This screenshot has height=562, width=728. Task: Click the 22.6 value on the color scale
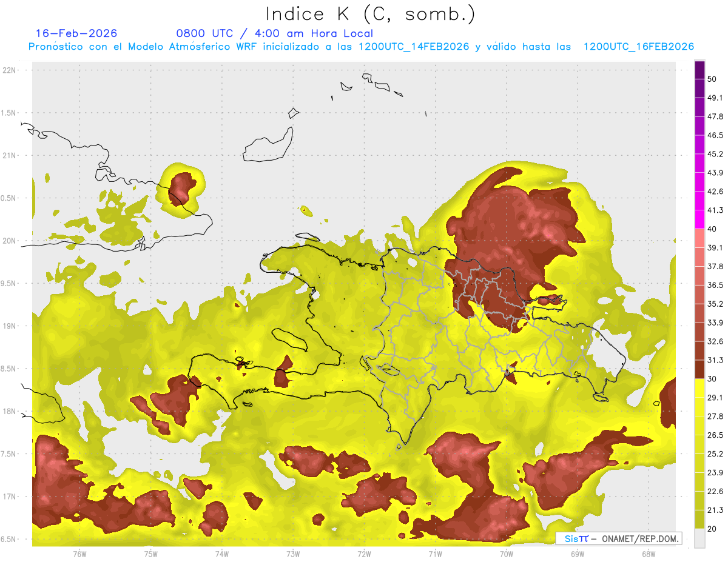(715, 492)
